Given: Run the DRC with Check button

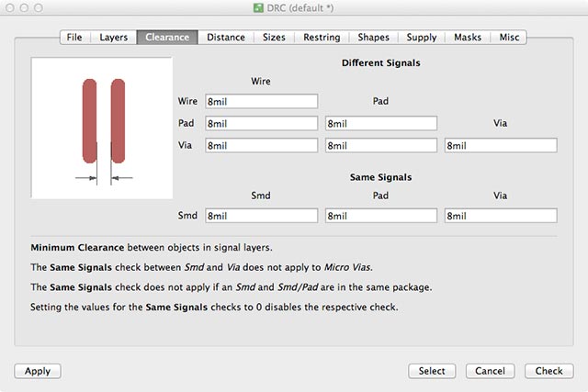Looking at the screenshot, I should click(548, 371).
